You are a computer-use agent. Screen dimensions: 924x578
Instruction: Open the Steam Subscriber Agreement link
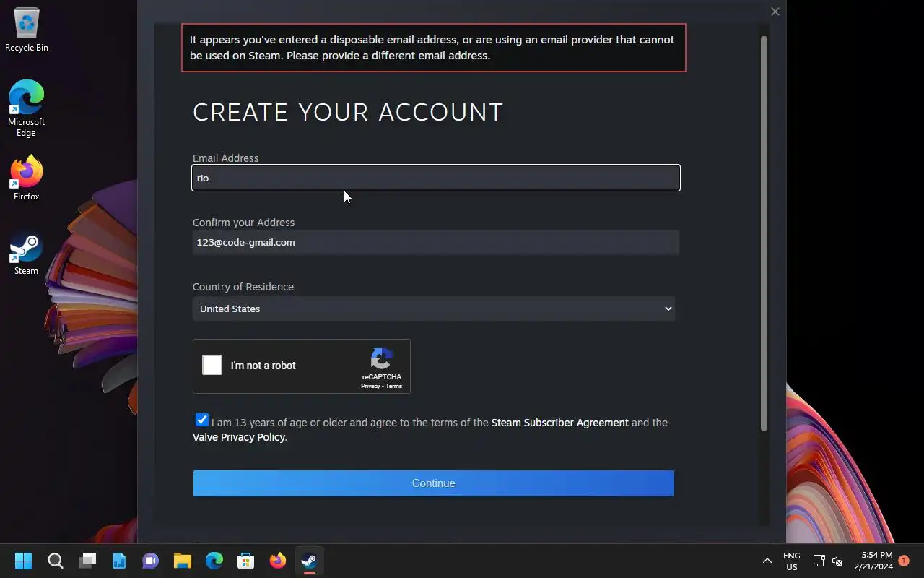560,423
